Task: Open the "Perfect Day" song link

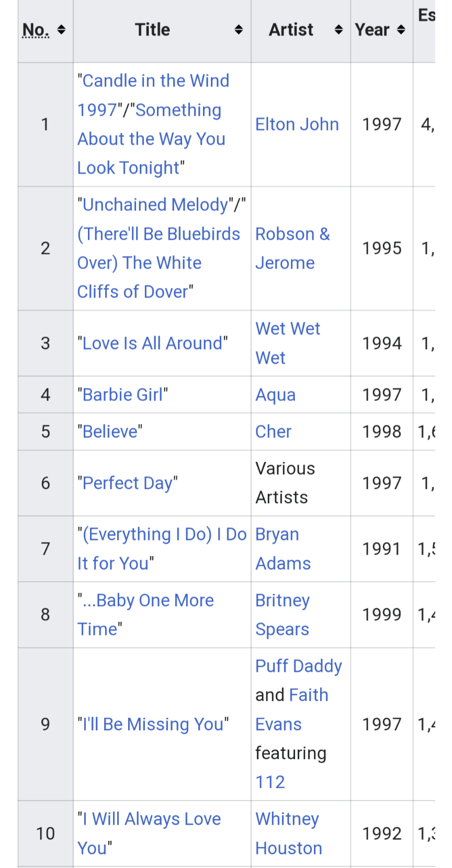Action: click(x=127, y=483)
